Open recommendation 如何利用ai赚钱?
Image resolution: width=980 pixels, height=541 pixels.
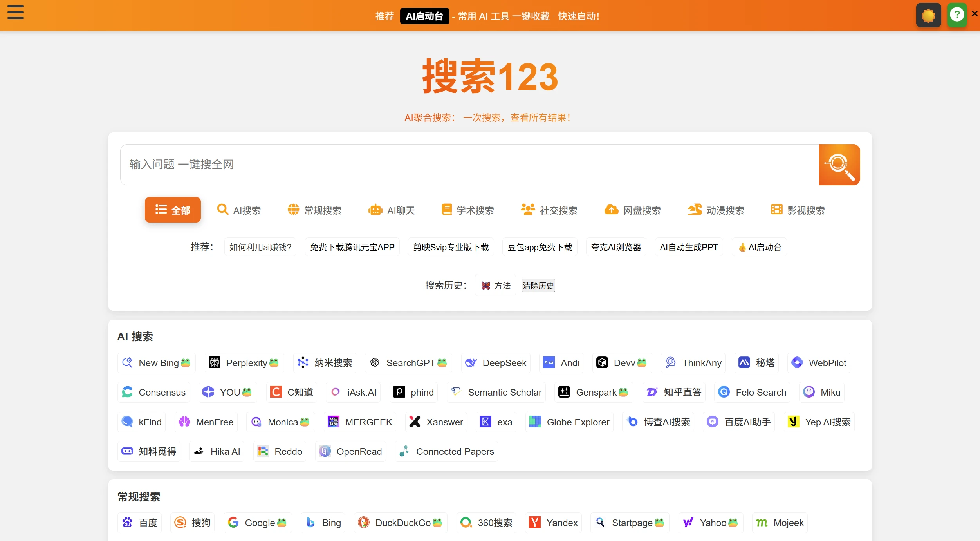coord(260,247)
